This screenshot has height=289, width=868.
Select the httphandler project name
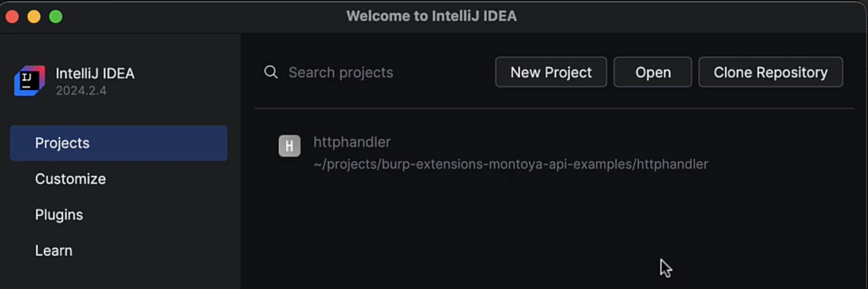click(x=352, y=142)
